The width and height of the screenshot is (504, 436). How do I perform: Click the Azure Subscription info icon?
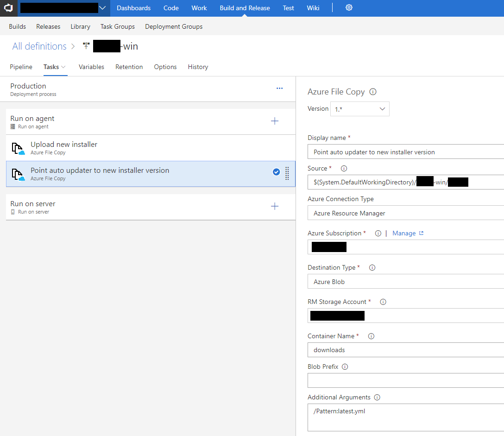click(x=378, y=234)
